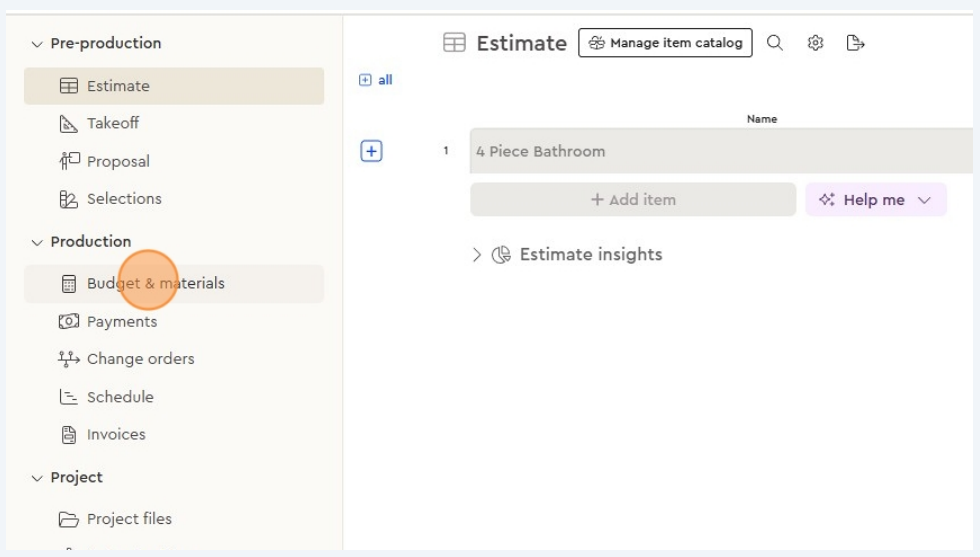The height and width of the screenshot is (557, 980).
Task: Open Takeoff from the sidebar
Action: click(x=112, y=123)
